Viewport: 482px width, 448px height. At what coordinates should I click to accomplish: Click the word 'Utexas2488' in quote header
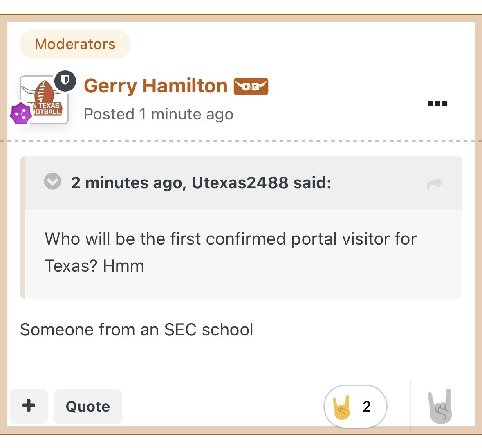[240, 183]
